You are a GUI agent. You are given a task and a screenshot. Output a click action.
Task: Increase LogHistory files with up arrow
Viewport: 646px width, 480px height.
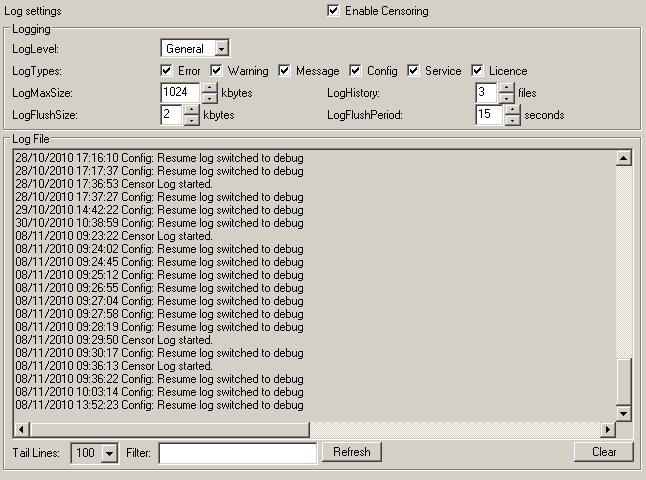coord(507,88)
